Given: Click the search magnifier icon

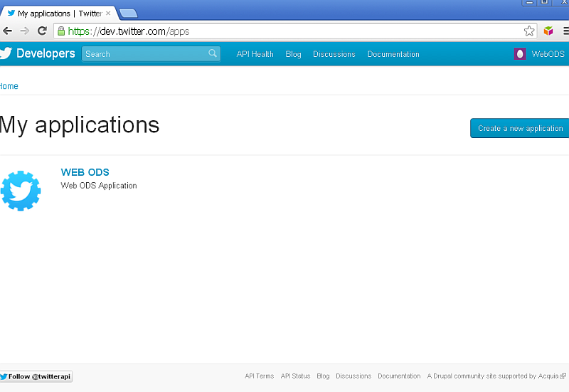Looking at the screenshot, I should (x=213, y=54).
